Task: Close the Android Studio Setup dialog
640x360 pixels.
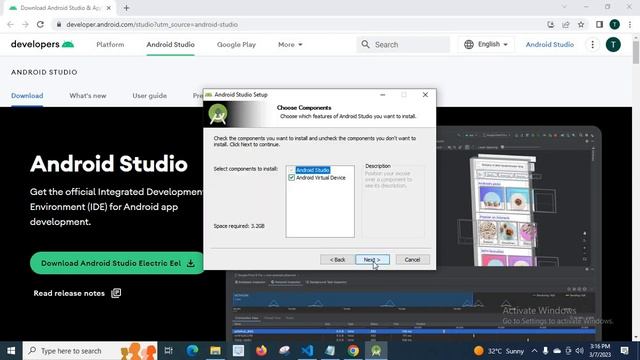Action: pos(425,95)
